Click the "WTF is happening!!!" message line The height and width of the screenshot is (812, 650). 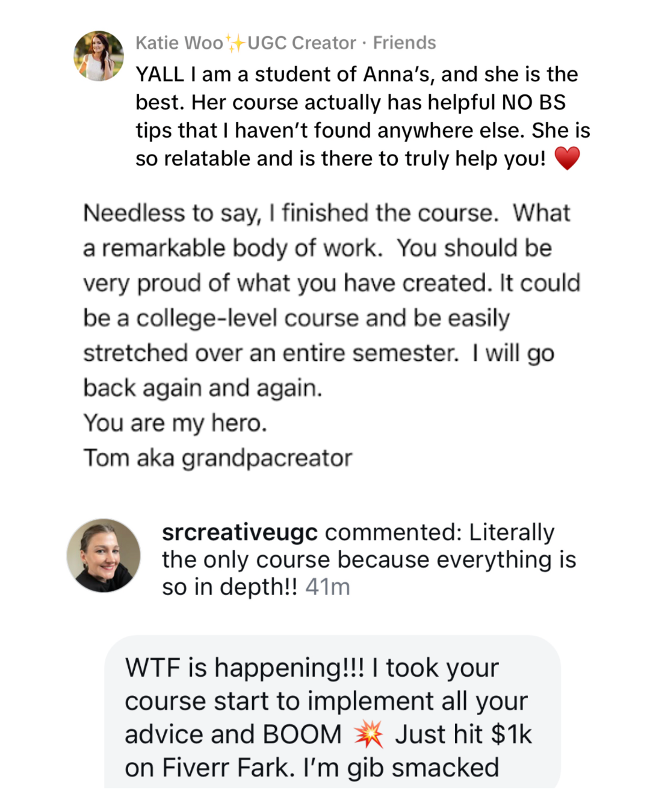[x=244, y=668]
